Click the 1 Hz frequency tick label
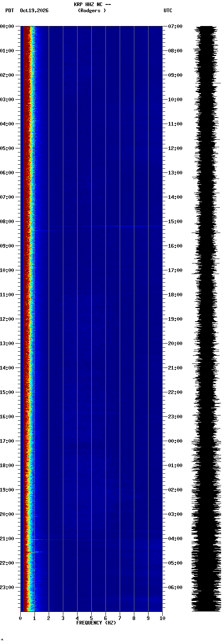 tap(34, 618)
